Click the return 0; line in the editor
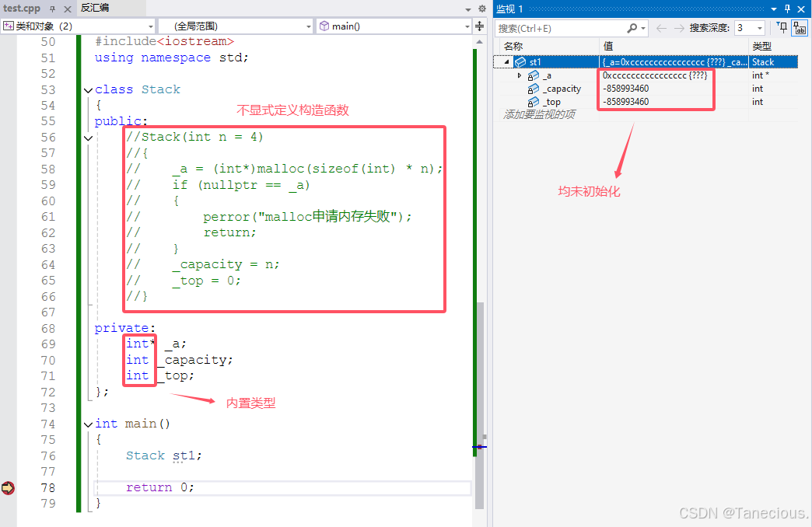The height and width of the screenshot is (527, 812). pos(160,487)
